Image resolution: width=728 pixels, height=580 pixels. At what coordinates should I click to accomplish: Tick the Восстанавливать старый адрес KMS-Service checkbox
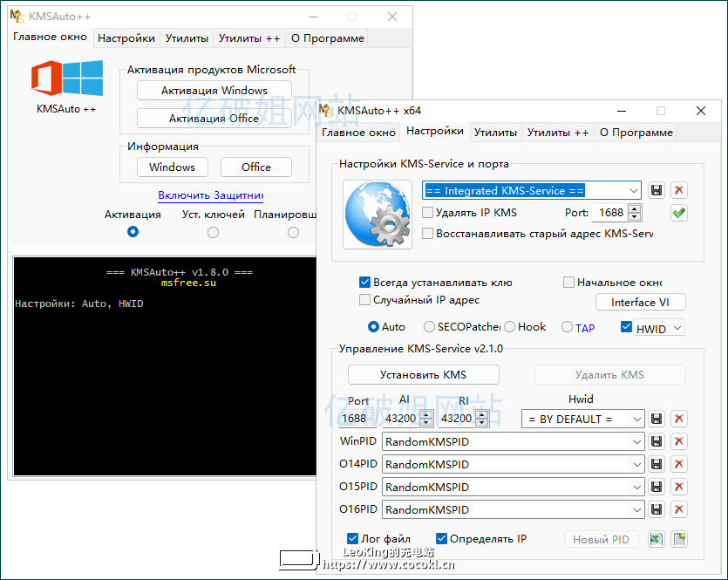tap(427, 233)
